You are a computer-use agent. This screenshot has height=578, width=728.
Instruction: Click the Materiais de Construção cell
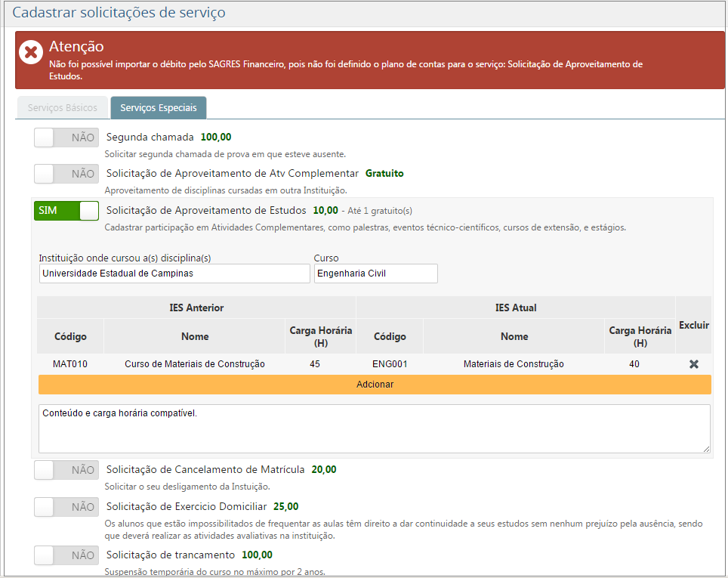click(x=514, y=363)
